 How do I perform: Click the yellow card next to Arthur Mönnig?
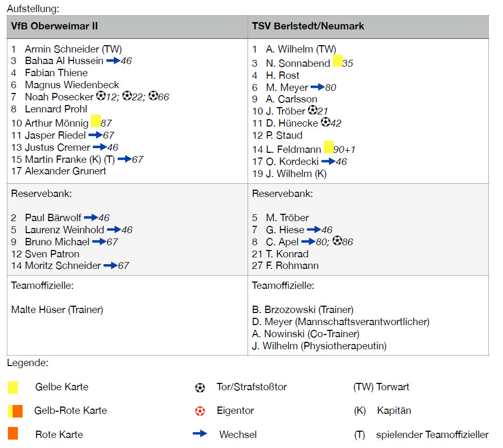pos(96,121)
